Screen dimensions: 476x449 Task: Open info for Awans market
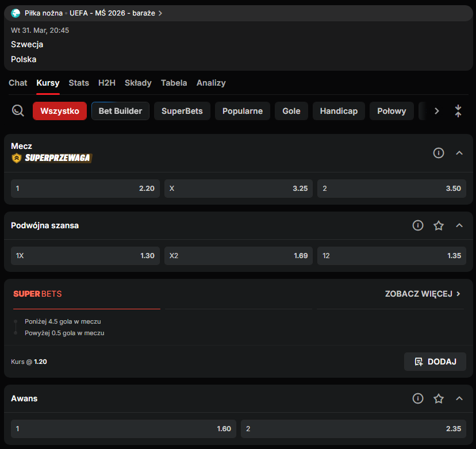point(418,398)
